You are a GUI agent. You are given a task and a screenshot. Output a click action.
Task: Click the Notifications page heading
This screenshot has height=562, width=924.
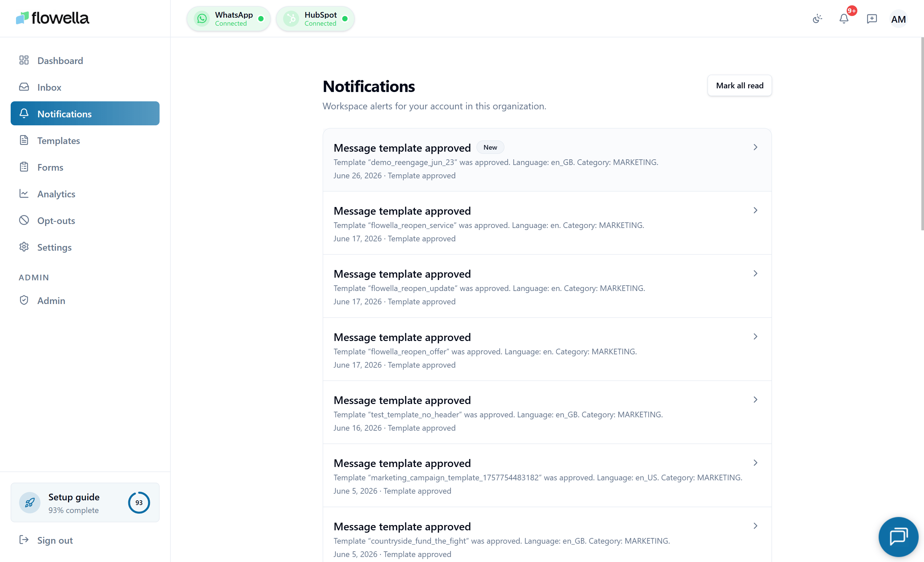pos(369,86)
